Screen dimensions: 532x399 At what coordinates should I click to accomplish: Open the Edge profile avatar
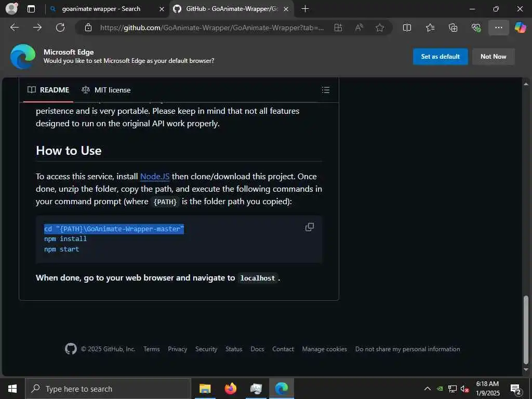(x=12, y=8)
